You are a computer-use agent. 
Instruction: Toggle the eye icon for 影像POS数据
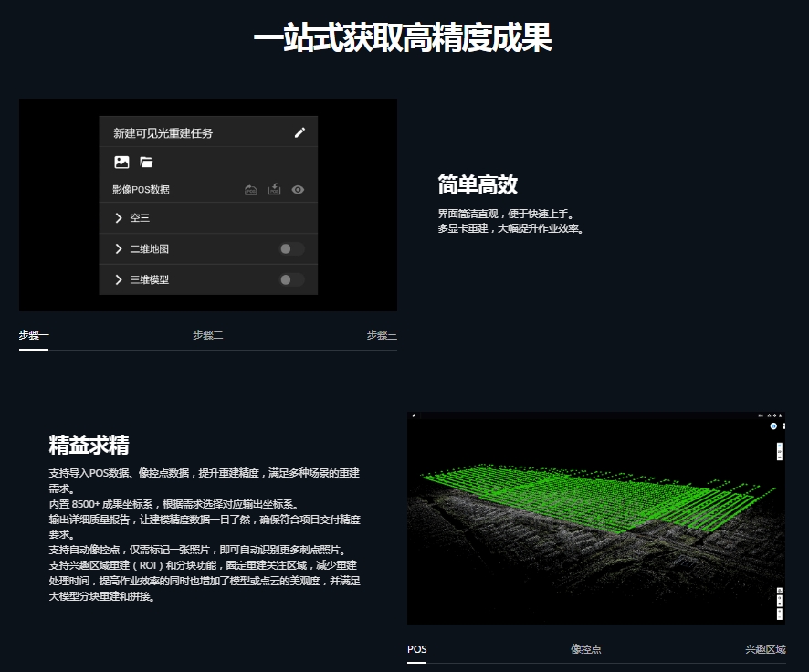(x=298, y=190)
